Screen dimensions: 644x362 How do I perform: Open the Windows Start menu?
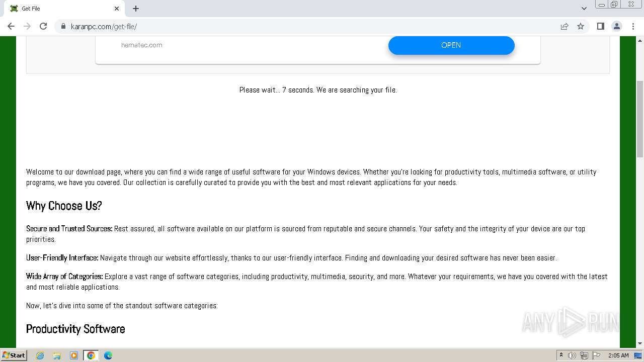14,355
